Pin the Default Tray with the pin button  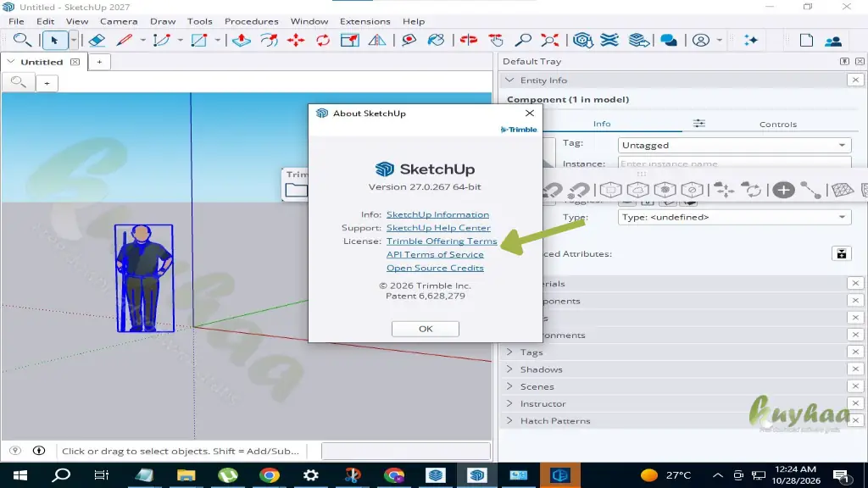[844, 61]
